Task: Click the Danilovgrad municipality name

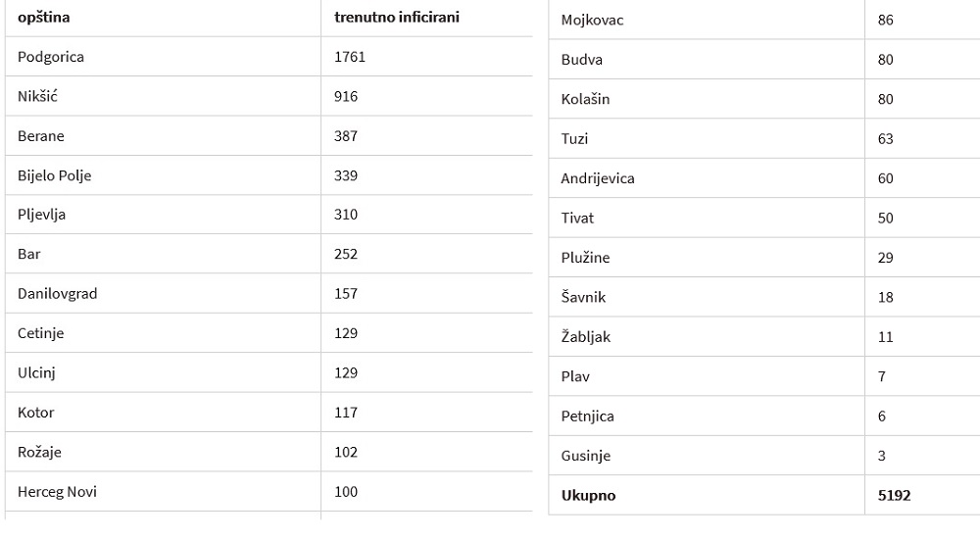Action: pos(58,294)
